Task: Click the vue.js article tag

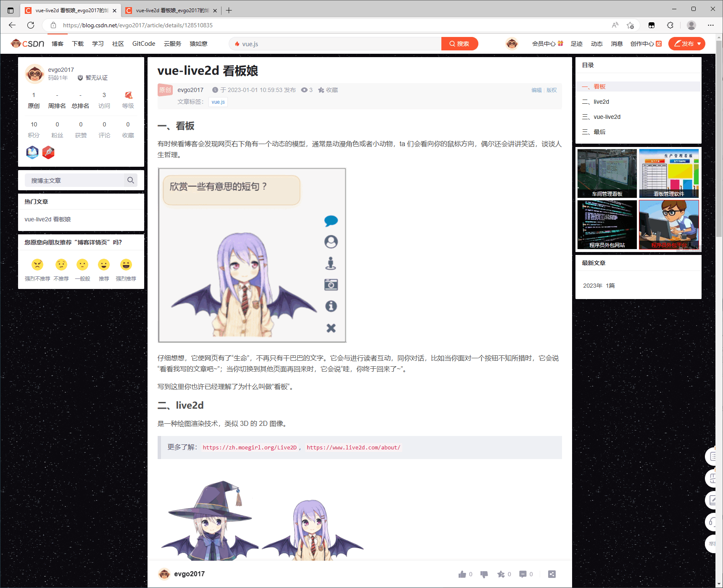Action: pos(218,102)
